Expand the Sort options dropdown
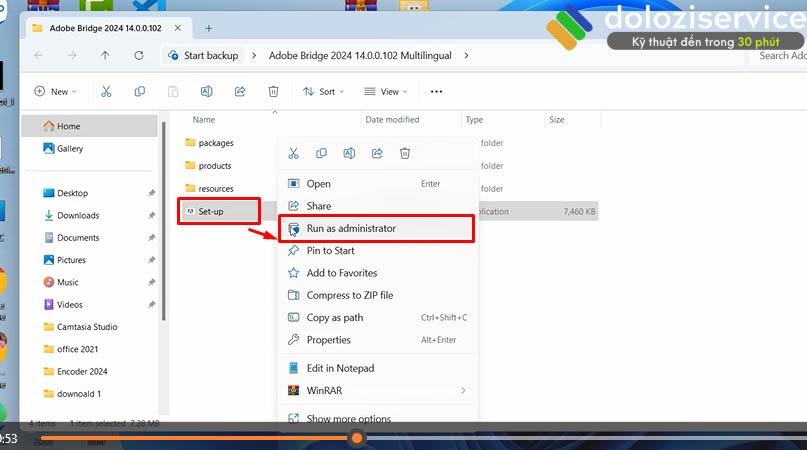The height and width of the screenshot is (450, 807). [323, 91]
